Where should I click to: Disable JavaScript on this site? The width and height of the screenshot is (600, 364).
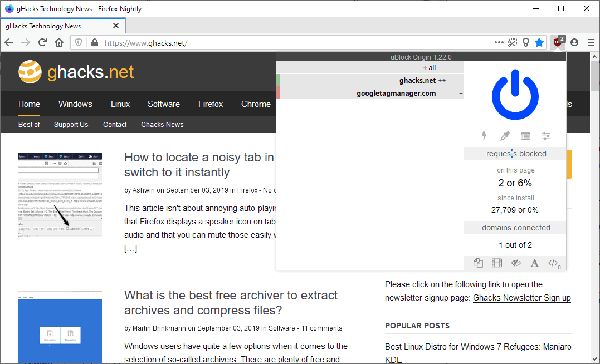[553, 263]
